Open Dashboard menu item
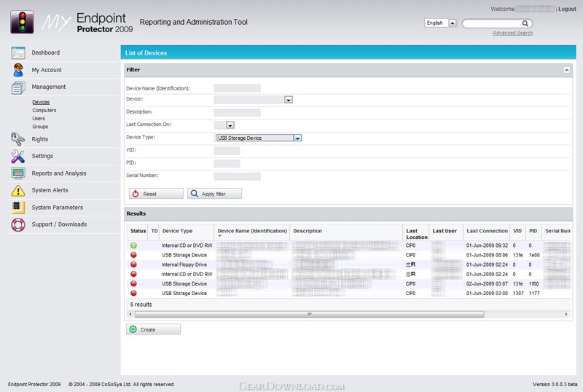The height and width of the screenshot is (392, 583). [46, 52]
